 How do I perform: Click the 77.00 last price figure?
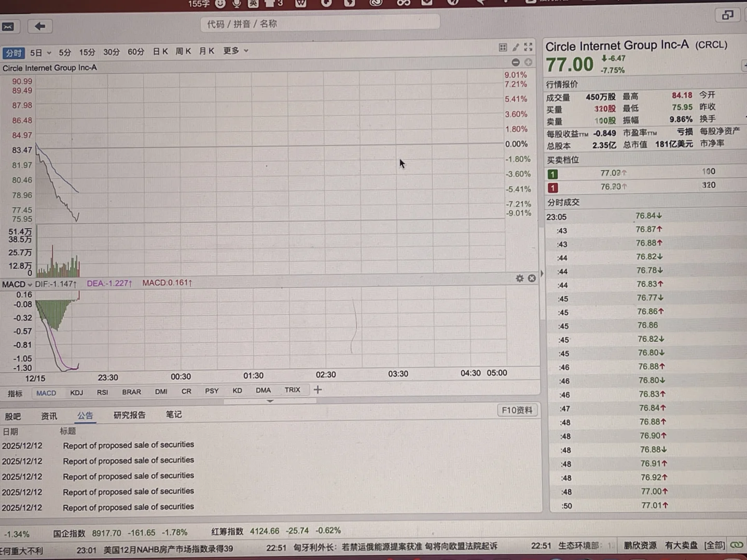(x=570, y=65)
